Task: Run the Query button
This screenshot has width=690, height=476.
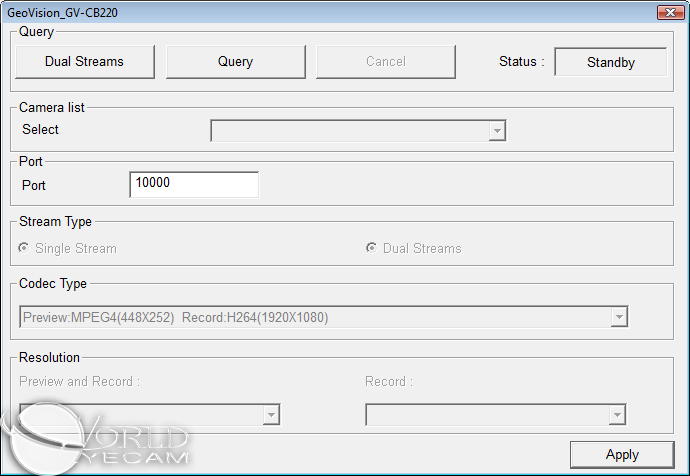Action: [235, 62]
